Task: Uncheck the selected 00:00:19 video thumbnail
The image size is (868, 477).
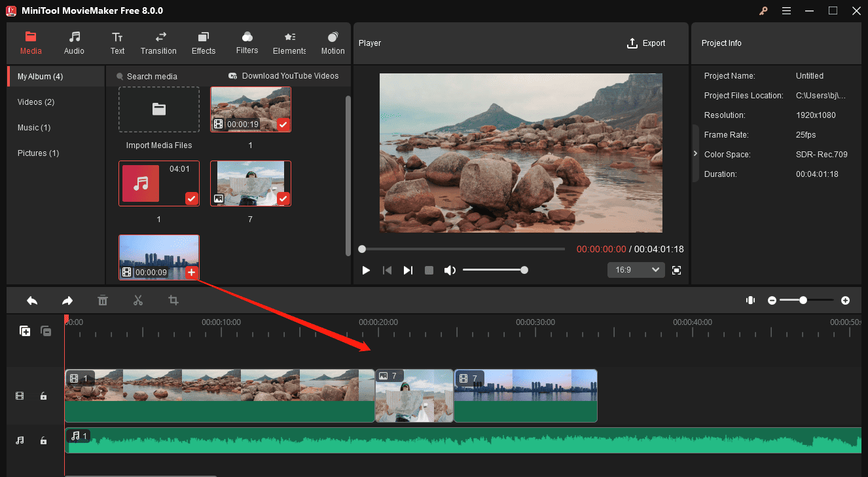Action: point(283,124)
